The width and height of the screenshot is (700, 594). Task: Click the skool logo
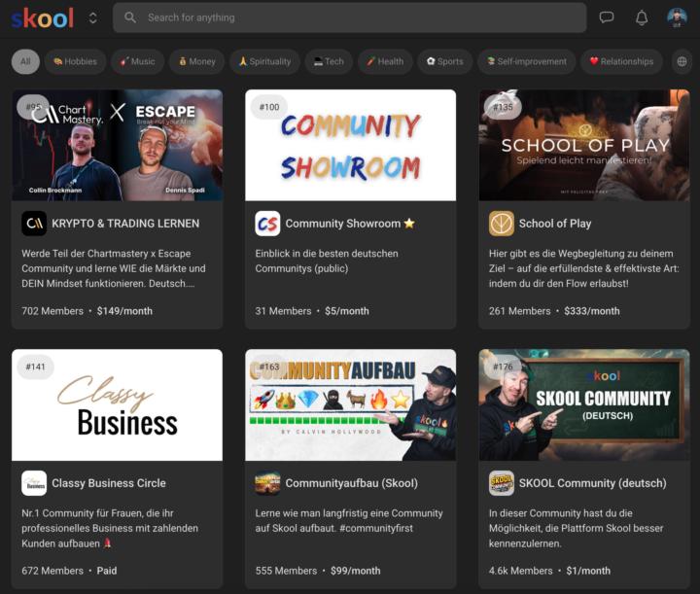click(x=43, y=17)
